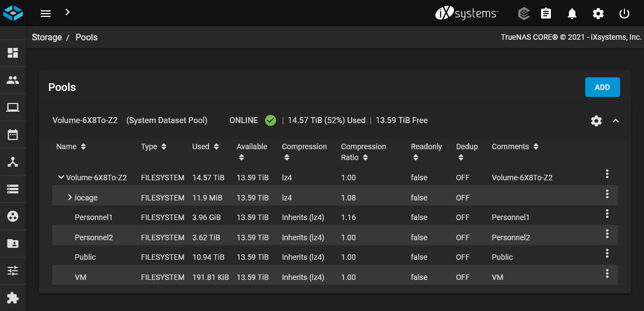The width and height of the screenshot is (644, 311).
Task: Open Tasks from sidebar calendar icon
Action: [13, 135]
